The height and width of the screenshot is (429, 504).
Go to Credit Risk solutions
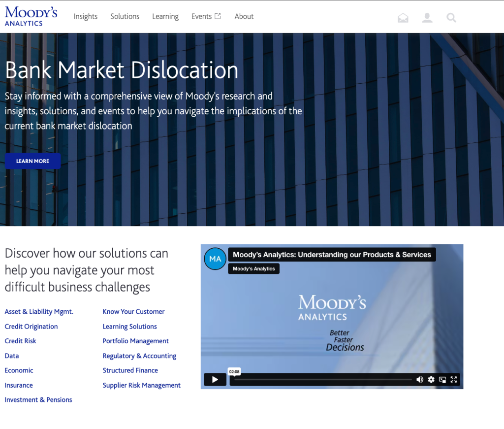20,341
